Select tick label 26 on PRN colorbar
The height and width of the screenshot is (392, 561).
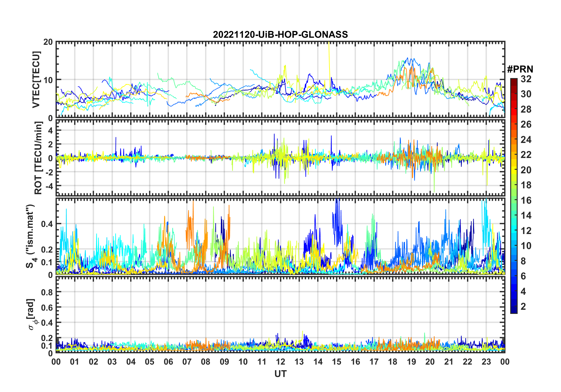click(526, 124)
